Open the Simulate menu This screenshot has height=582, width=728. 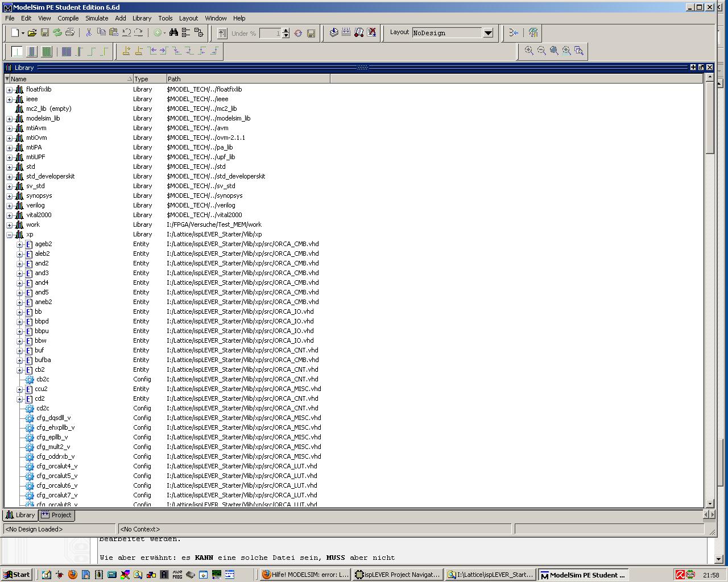tap(97, 18)
